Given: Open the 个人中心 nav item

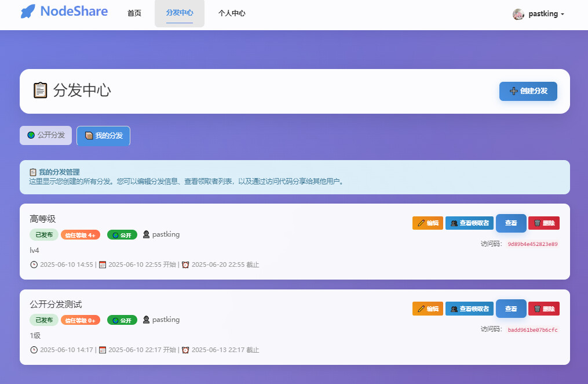Looking at the screenshot, I should (232, 13).
